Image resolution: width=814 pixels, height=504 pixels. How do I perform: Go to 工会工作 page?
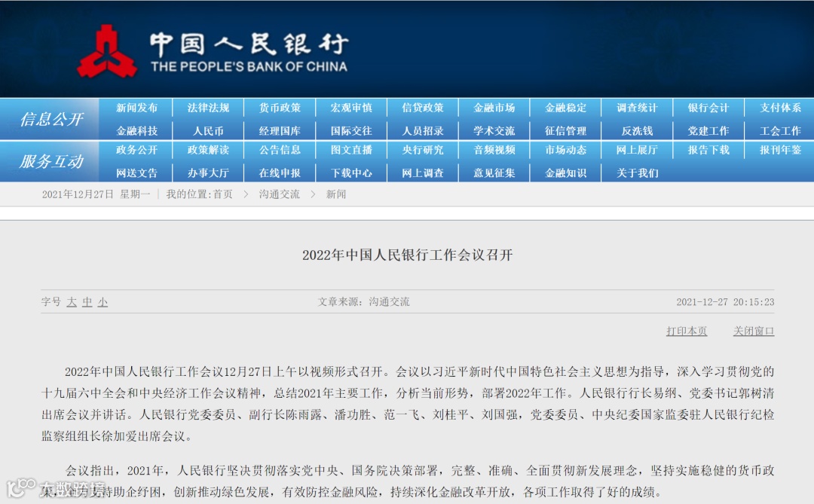click(x=780, y=131)
